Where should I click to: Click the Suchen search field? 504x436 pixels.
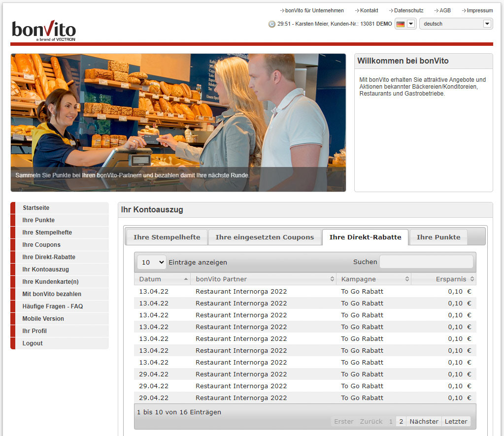[x=426, y=262]
